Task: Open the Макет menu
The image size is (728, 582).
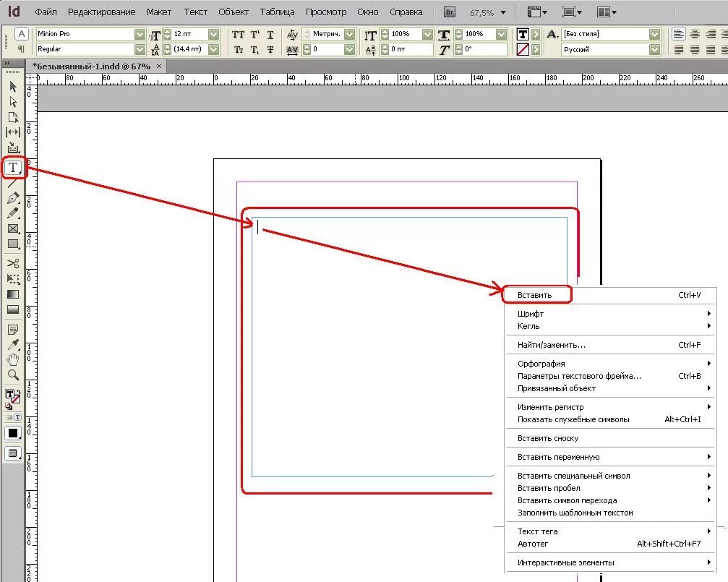Action: (x=159, y=12)
